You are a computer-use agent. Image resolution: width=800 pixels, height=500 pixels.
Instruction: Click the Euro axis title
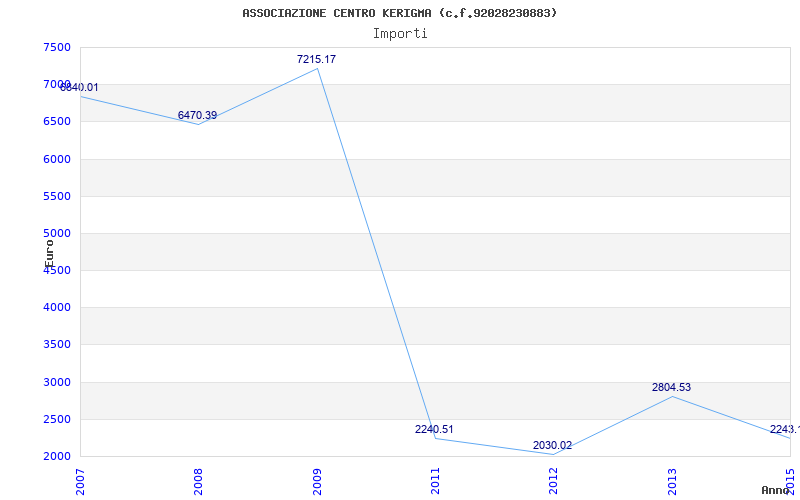(49, 254)
